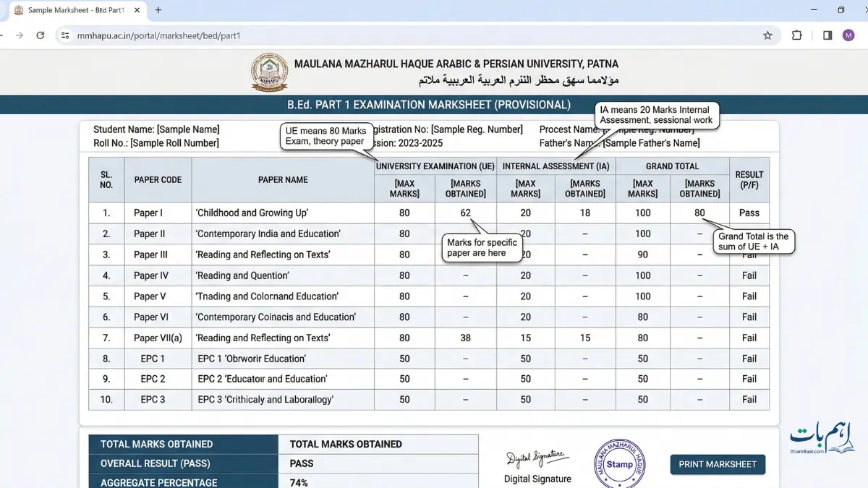Click the UE means 80 Marks callout
Viewport: 868px width, 488px height.
pos(326,136)
